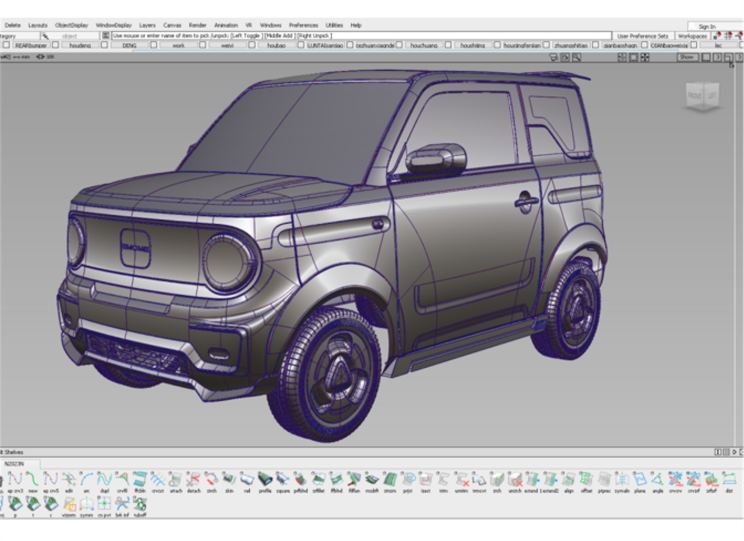Click the DENG layer button

pyautogui.click(x=129, y=45)
